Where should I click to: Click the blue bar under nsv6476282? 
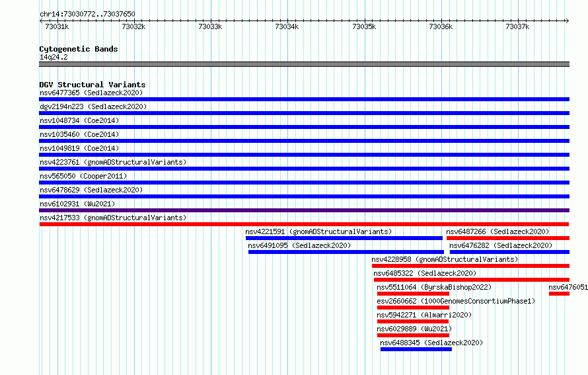[x=509, y=252]
